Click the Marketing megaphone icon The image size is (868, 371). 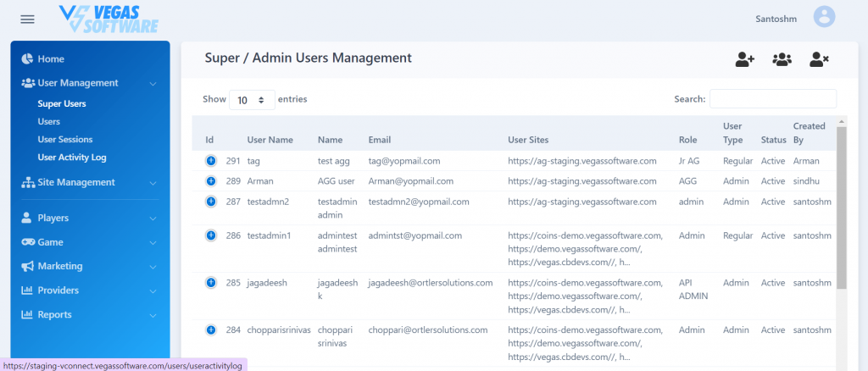coord(27,267)
